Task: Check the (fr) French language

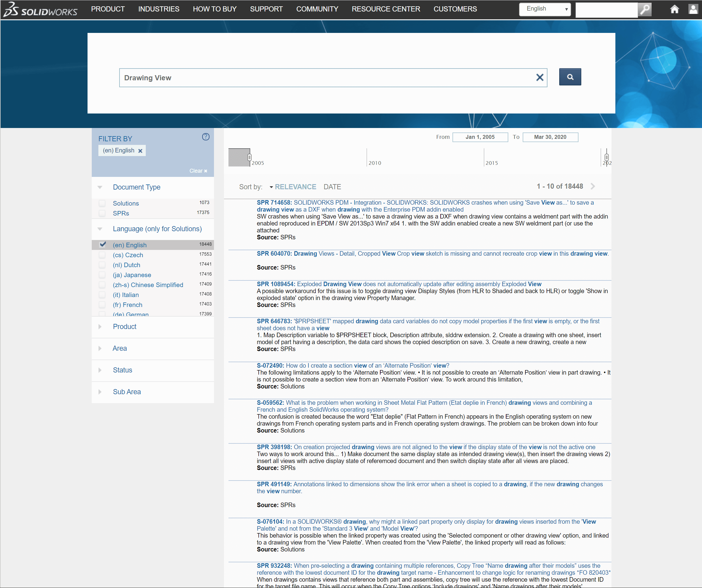Action: (102, 305)
